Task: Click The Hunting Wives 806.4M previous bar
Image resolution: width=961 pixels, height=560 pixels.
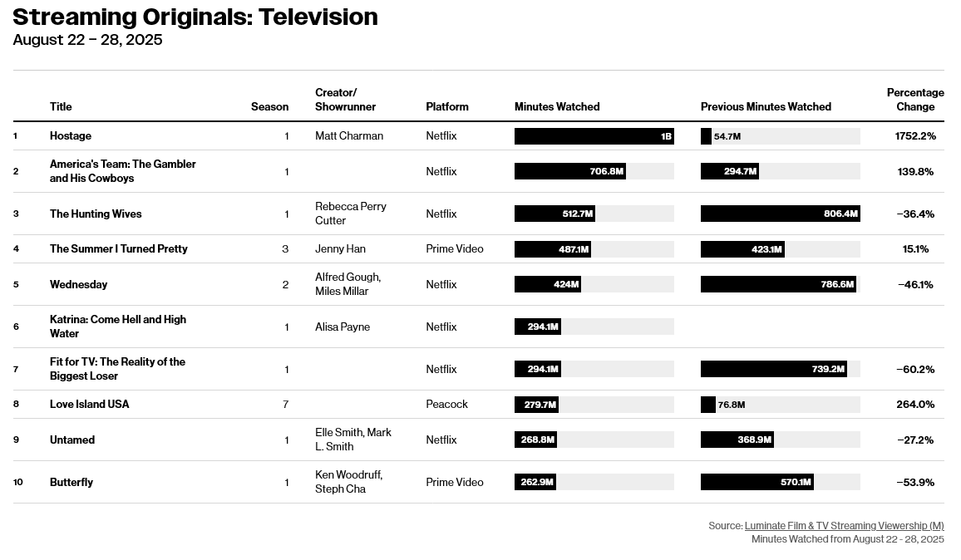Action: pos(781,214)
